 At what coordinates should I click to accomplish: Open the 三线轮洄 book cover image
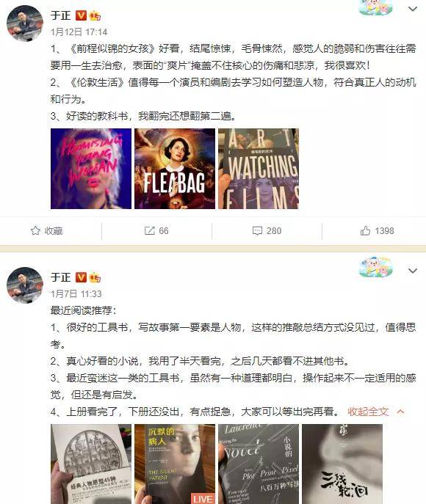[342, 464]
